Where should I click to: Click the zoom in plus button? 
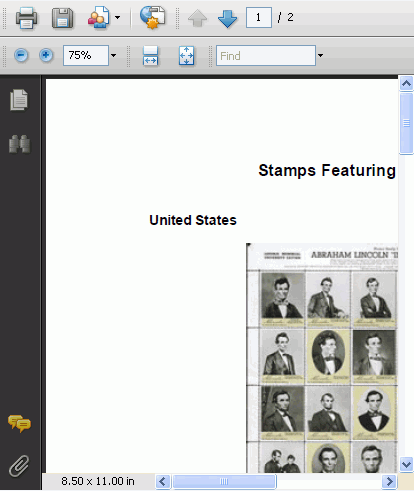point(46,55)
